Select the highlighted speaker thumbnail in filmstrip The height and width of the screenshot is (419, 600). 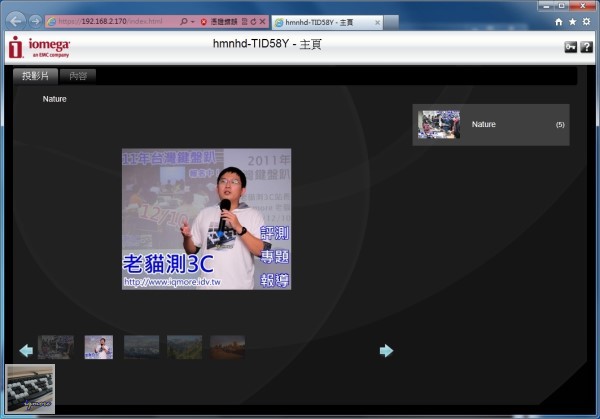(99, 347)
